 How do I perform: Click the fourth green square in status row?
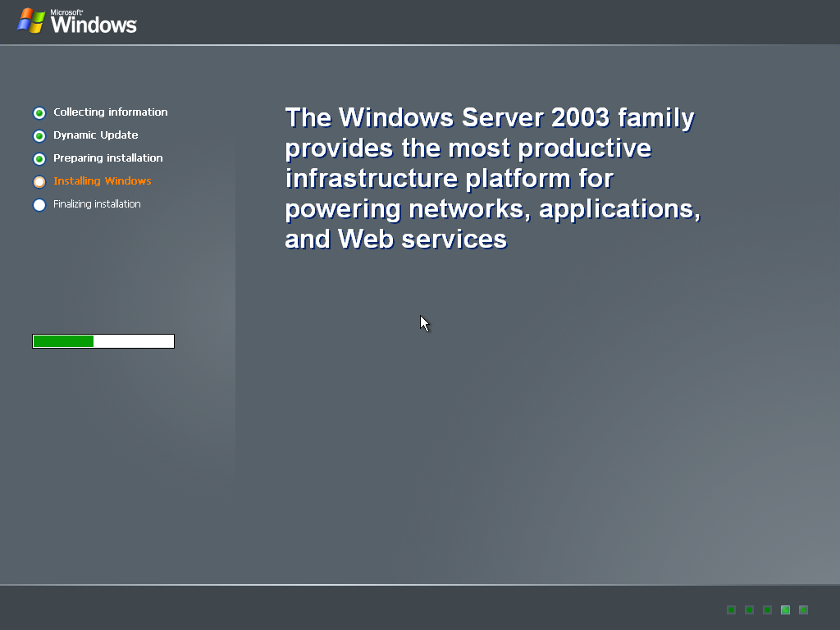click(x=785, y=609)
